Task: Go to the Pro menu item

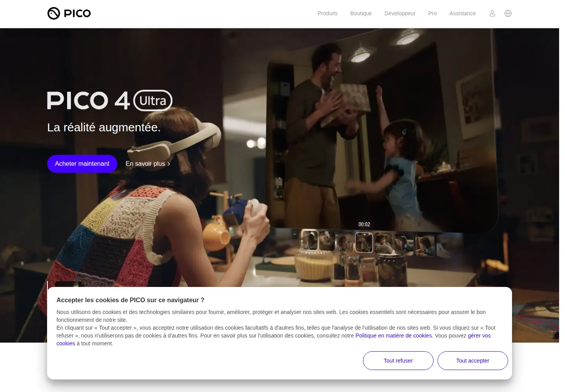Action: point(432,13)
